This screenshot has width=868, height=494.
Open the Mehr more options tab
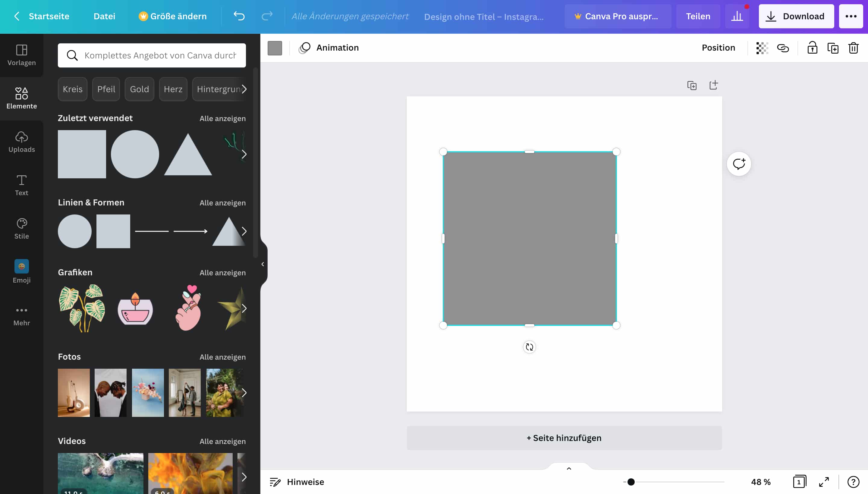coord(21,316)
